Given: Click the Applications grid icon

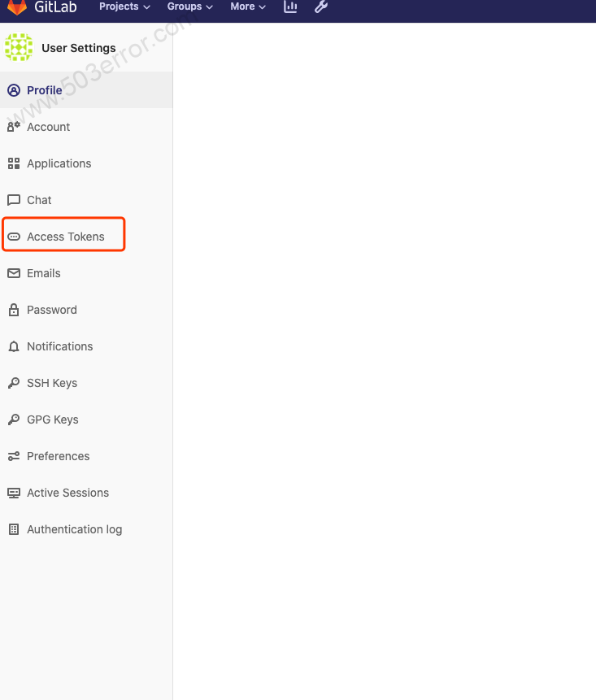Looking at the screenshot, I should coord(13,163).
